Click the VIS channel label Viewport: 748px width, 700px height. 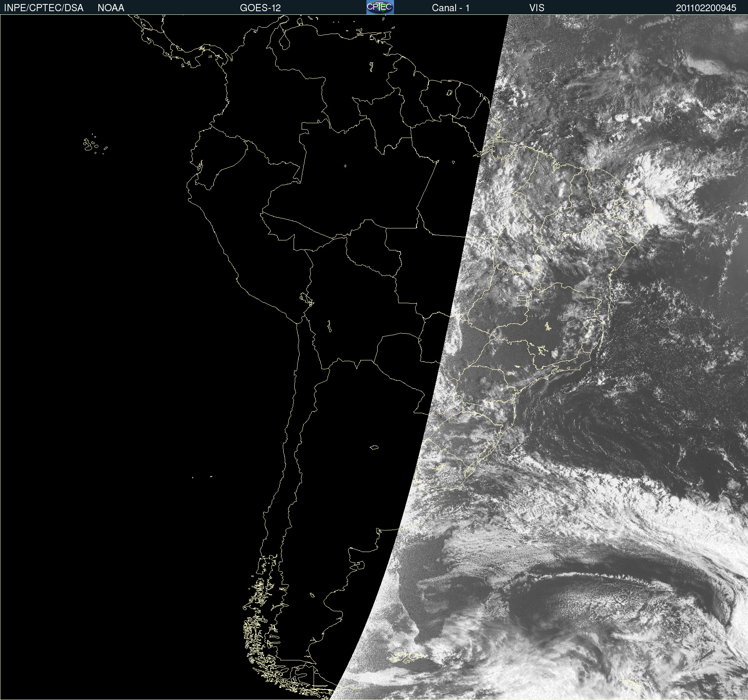pos(537,8)
